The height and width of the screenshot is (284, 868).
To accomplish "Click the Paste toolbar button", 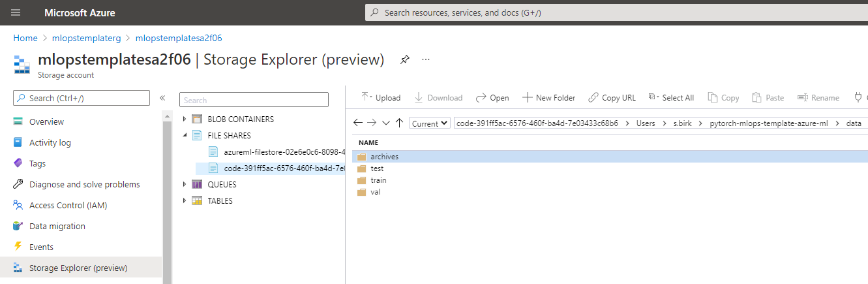I will point(768,97).
